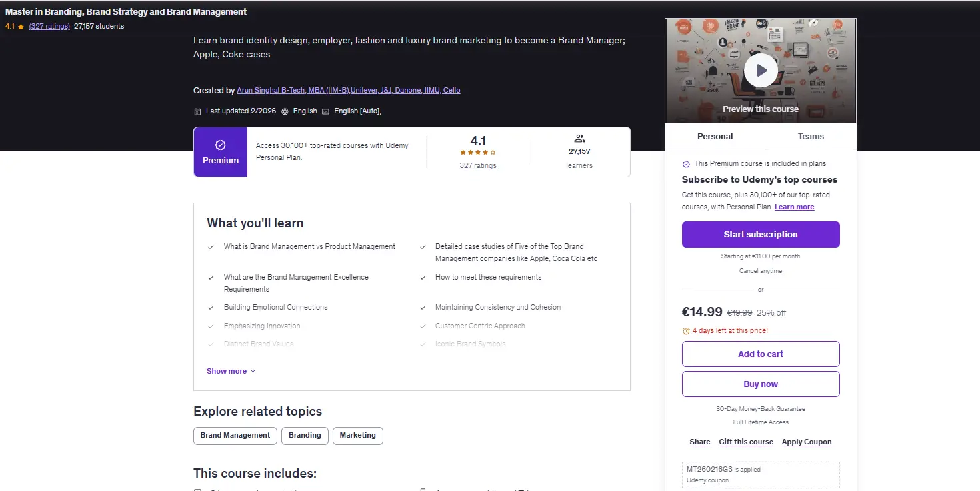Image resolution: width=980 pixels, height=491 pixels.
Task: Click 'Starting at €11.00 per month' text
Action: (761, 256)
